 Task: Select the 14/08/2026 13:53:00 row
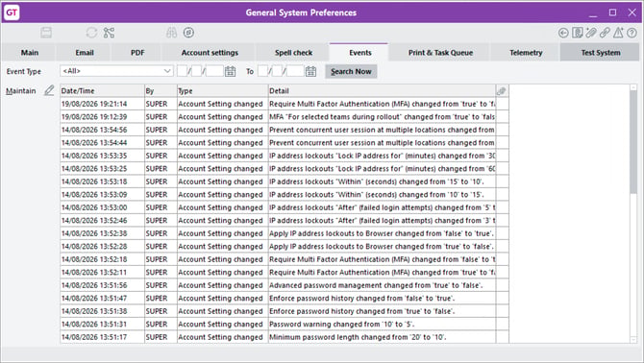[285, 207]
